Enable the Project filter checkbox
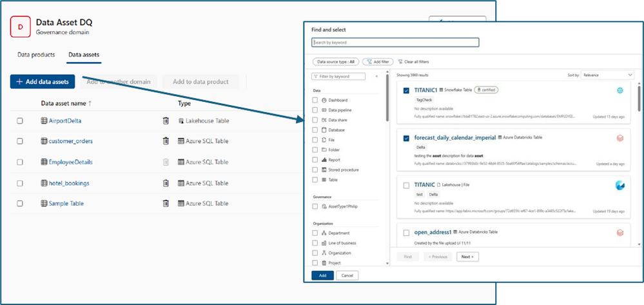Screen dimensions: 644x305 tap(315, 263)
